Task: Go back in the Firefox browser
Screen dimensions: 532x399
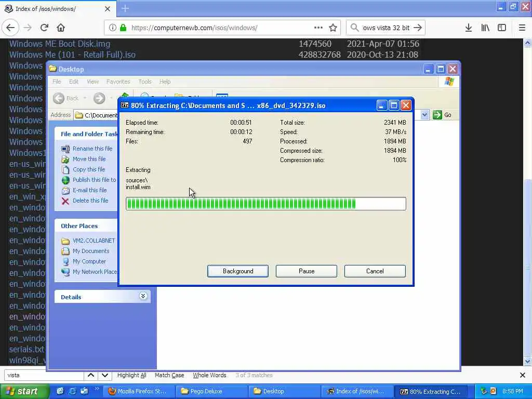Action: pyautogui.click(x=10, y=28)
